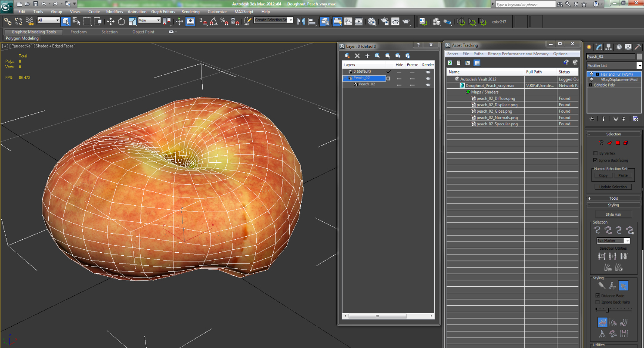Toggle Freeze for 0 (default) layer
Viewport: 644px width, 348px height.
[x=412, y=72]
